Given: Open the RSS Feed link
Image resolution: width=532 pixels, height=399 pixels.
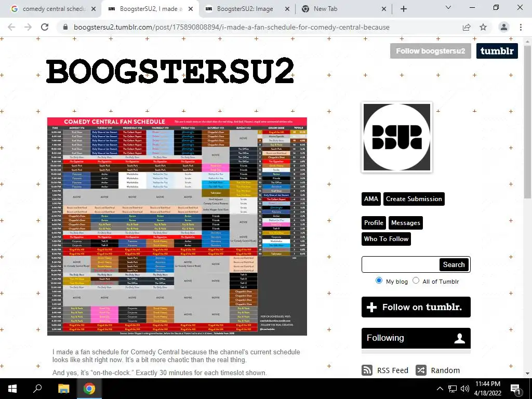Looking at the screenshot, I should coord(393,370).
